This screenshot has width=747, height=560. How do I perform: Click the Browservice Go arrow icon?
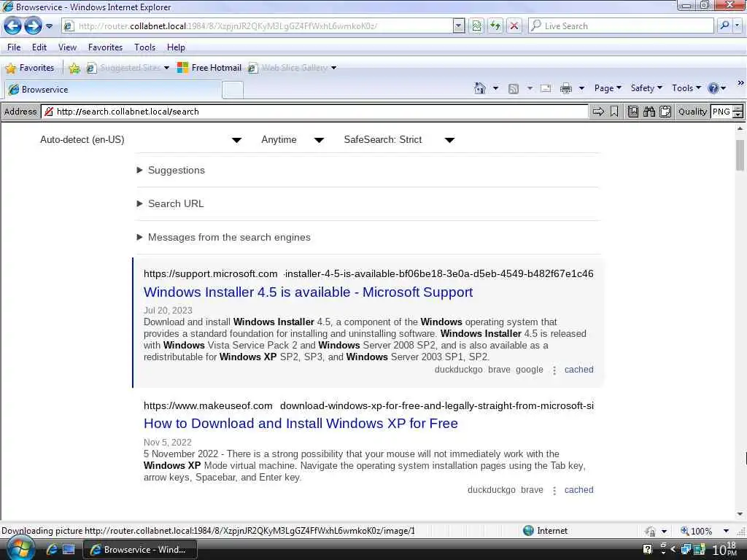[x=598, y=112]
